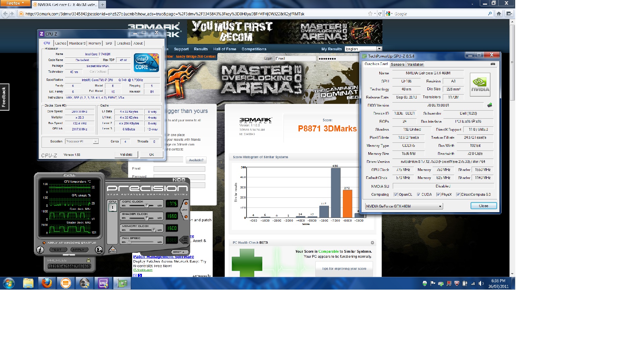644x362 pixels.
Task: Toggle the profiles lock icon in Precision
Action: (89, 260)
